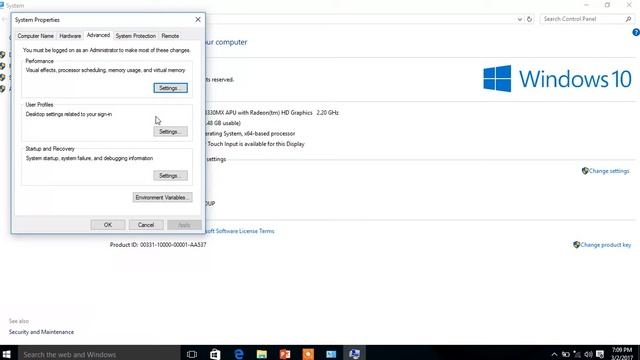This screenshot has height=360, width=640.
Task: Open the battery status tray icon
Action: coord(565,354)
